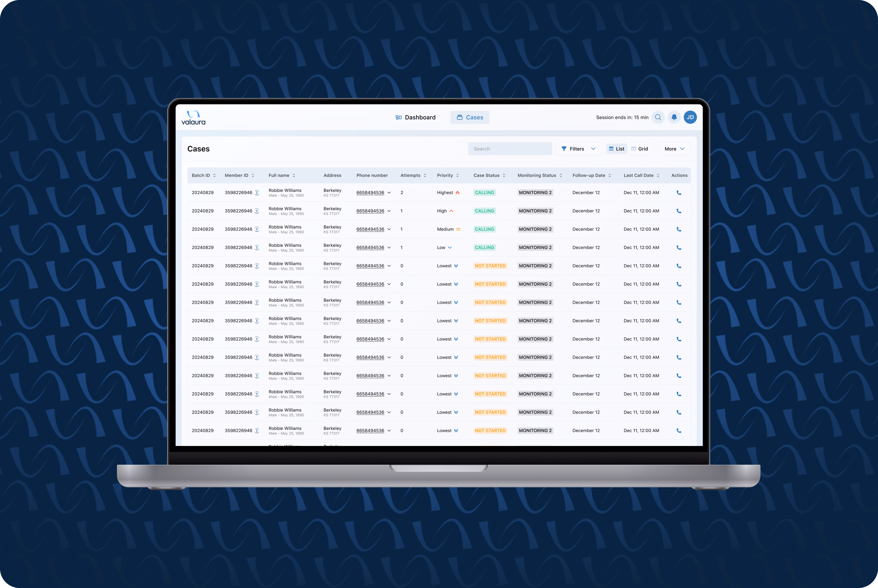Open the Dashboard tab
The width and height of the screenshot is (878, 588).
click(415, 117)
